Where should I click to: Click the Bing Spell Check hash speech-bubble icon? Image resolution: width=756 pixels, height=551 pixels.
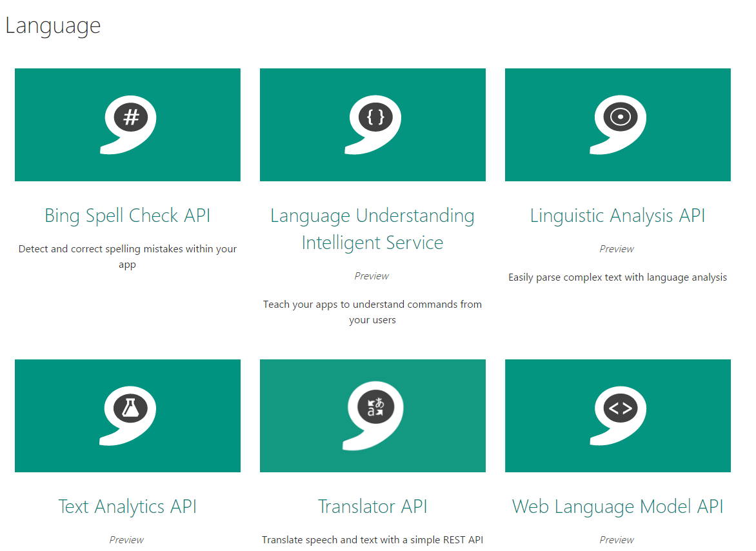point(128,125)
